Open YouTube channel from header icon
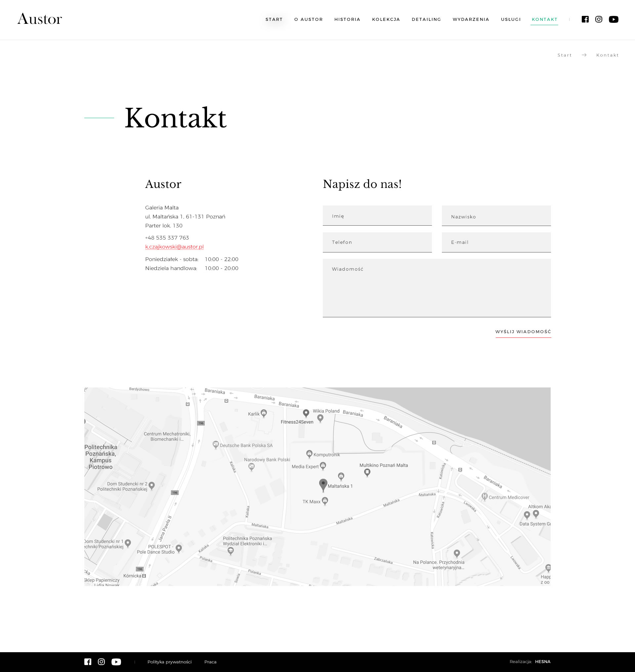 pyautogui.click(x=613, y=19)
